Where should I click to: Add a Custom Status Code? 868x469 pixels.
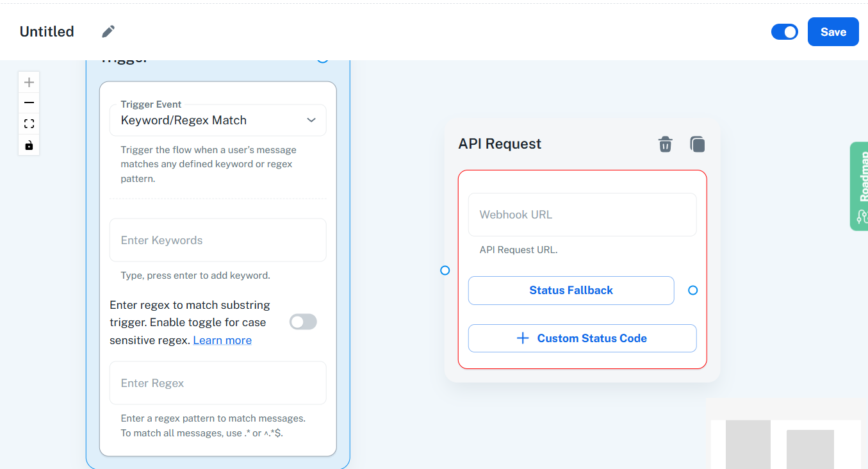tap(582, 338)
